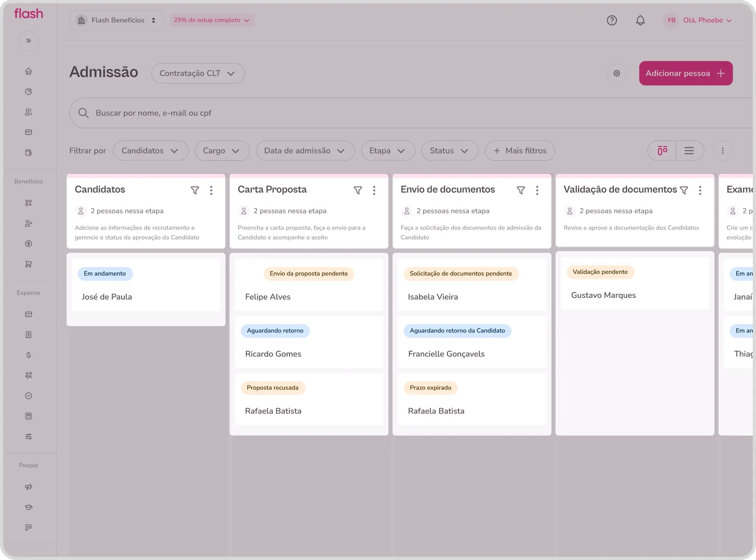Click the help question mark icon
Screen dimensions: 756x560
tap(612, 20)
